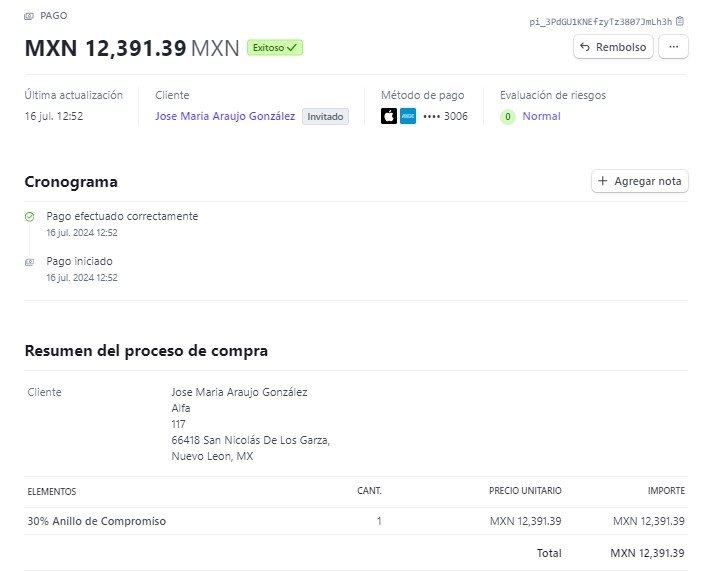Click the card number ending 3006

(445, 116)
